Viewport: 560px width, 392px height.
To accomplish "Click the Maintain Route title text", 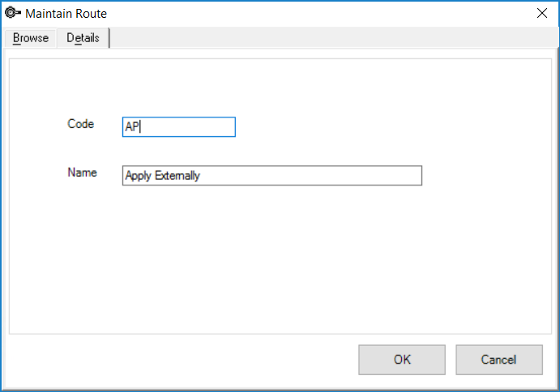I will pos(66,14).
